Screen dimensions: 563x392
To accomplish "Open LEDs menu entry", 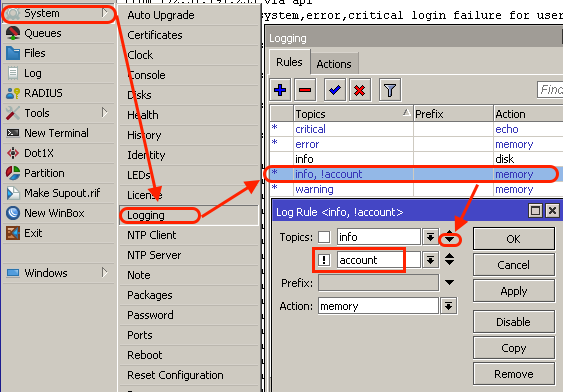I will pyautogui.click(x=189, y=175).
